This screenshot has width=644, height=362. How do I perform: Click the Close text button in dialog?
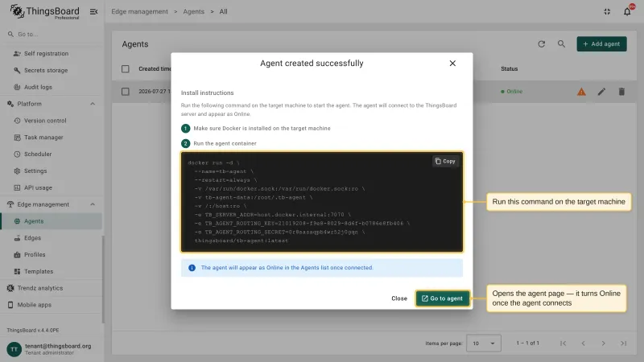click(398, 298)
